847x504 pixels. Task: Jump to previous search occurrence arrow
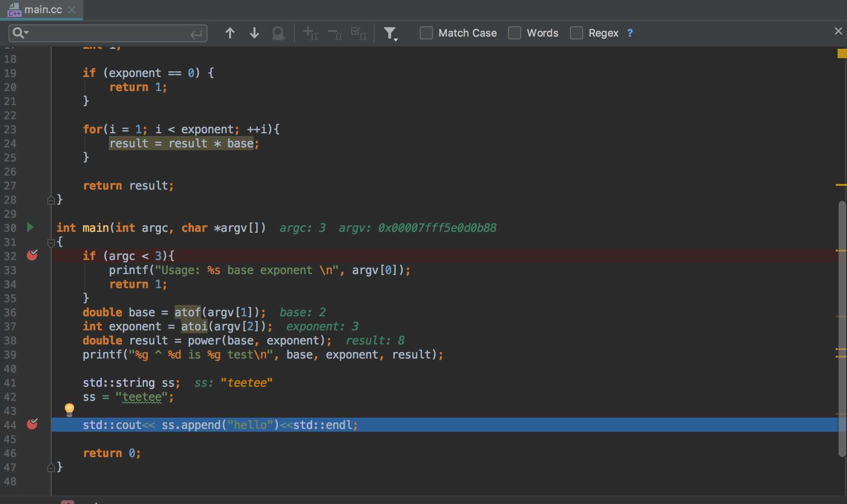coord(230,33)
